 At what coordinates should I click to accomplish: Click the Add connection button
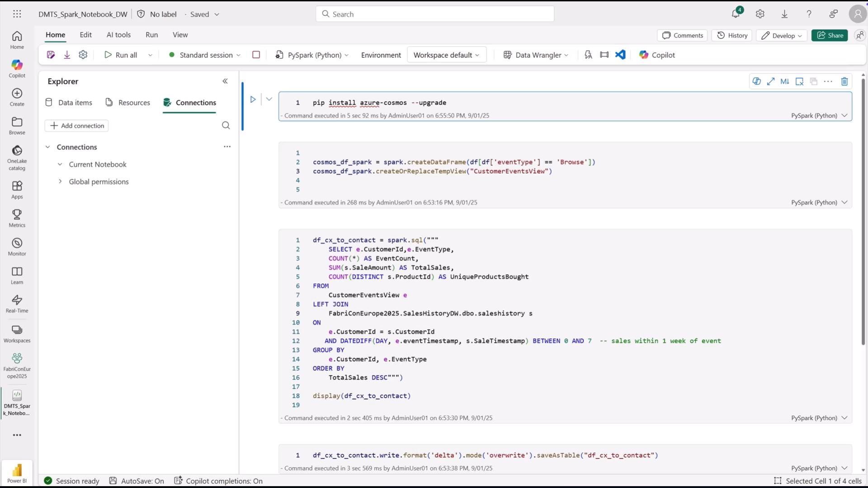click(76, 126)
